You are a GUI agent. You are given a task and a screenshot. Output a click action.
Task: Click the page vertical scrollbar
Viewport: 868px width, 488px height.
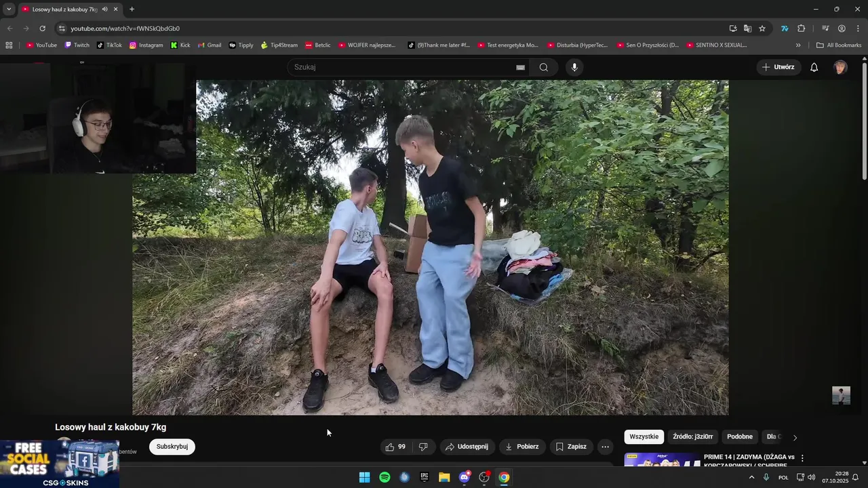pyautogui.click(x=864, y=122)
